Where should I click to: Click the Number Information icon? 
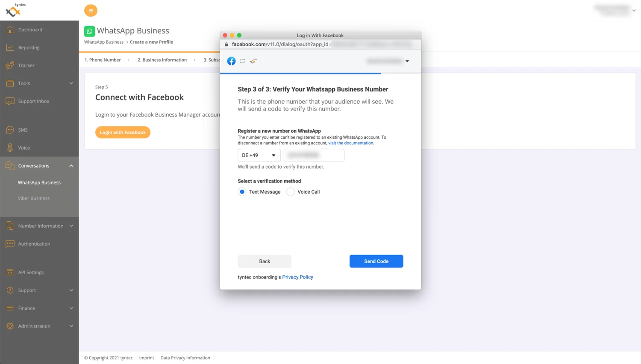tap(10, 226)
